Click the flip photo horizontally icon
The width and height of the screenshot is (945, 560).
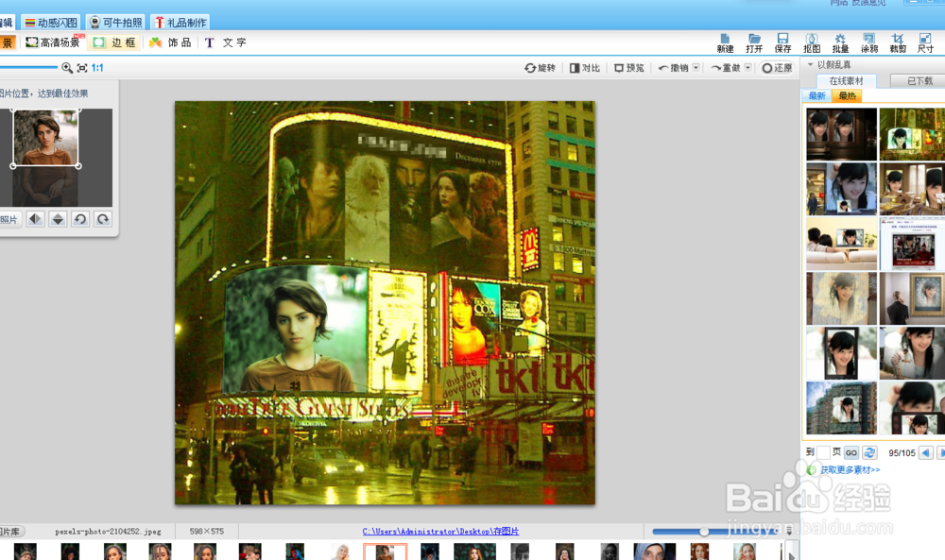click(35, 219)
